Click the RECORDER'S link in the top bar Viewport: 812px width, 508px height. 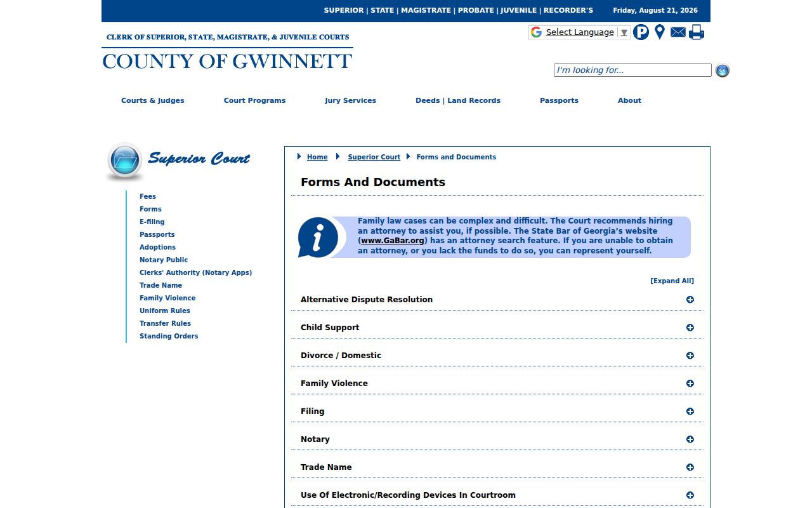coord(568,10)
